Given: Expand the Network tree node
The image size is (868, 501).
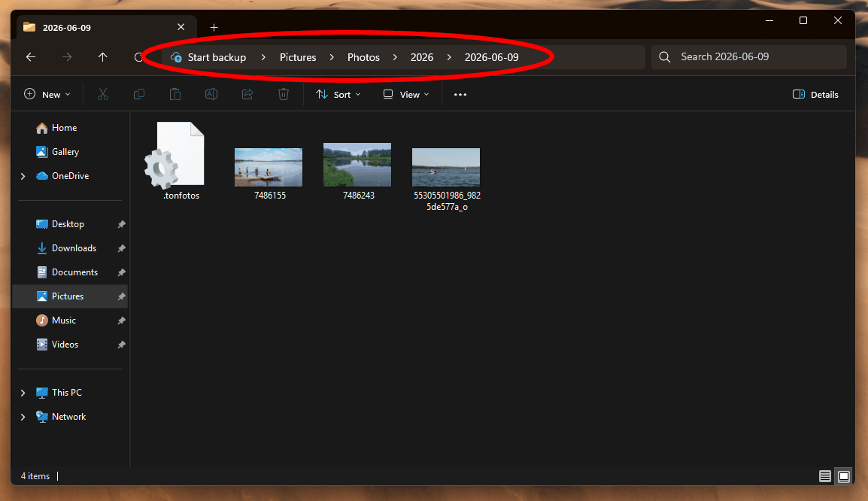Looking at the screenshot, I should 23,417.
